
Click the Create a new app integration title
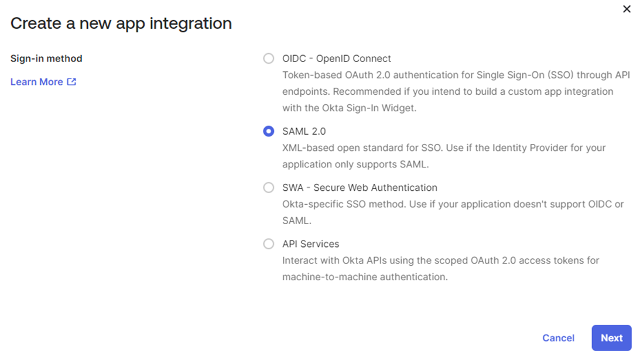point(120,23)
